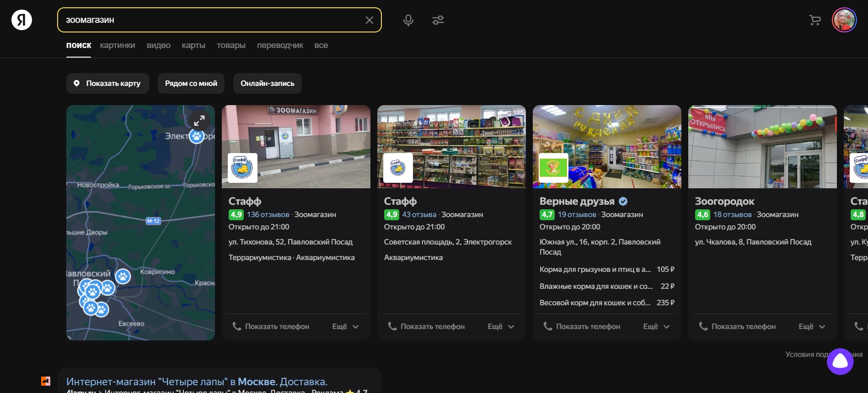Select the Поиск tab
The height and width of the screenshot is (393, 868).
click(x=79, y=45)
